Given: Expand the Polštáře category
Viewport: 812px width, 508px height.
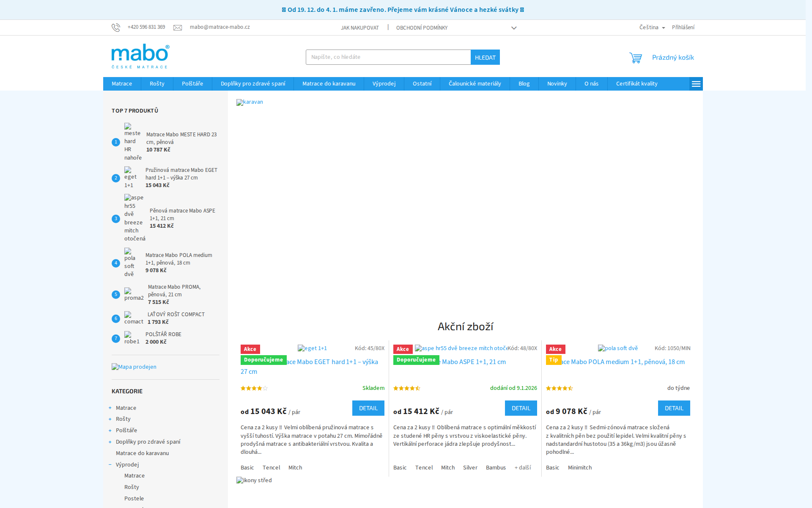Looking at the screenshot, I should (x=110, y=431).
